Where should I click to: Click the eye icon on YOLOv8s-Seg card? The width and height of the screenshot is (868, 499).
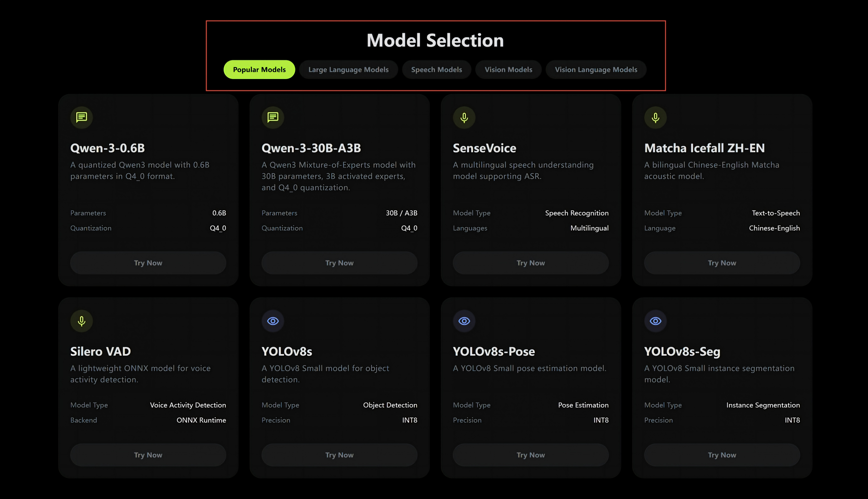pyautogui.click(x=655, y=321)
